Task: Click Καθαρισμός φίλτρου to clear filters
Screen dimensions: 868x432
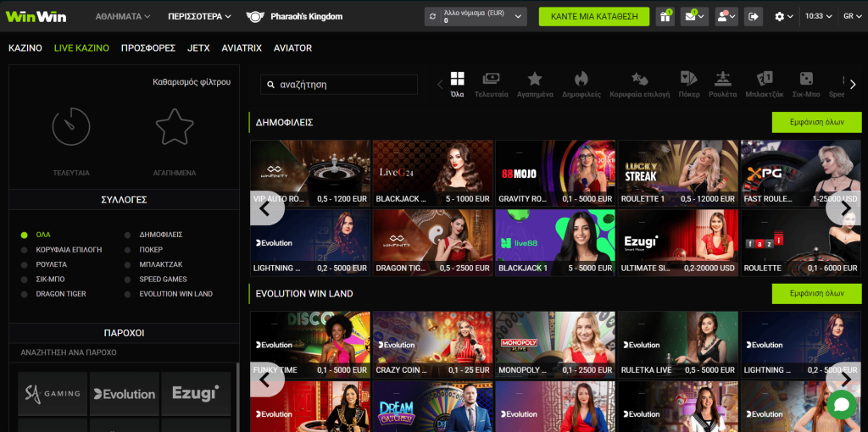Action: (x=192, y=82)
